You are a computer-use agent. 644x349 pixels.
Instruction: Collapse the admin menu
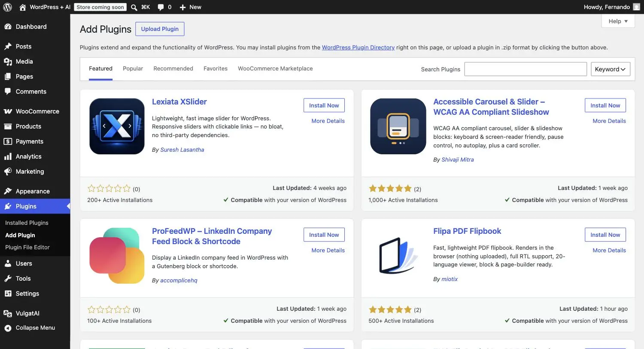(x=35, y=328)
